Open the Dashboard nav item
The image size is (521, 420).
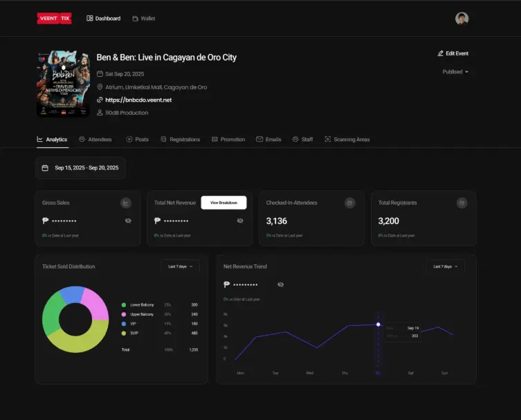(x=103, y=18)
